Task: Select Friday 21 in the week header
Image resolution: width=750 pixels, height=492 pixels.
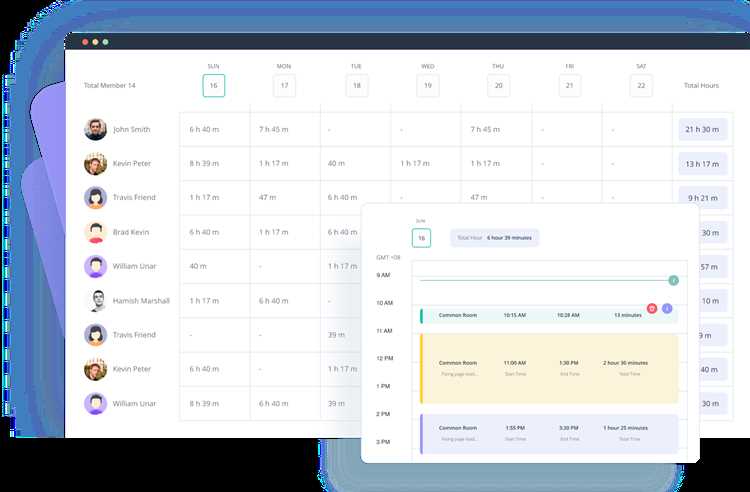Action: (x=570, y=86)
